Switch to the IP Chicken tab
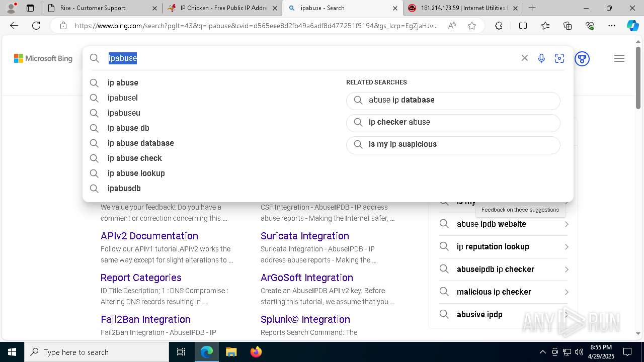644x362 pixels. tap(223, 8)
